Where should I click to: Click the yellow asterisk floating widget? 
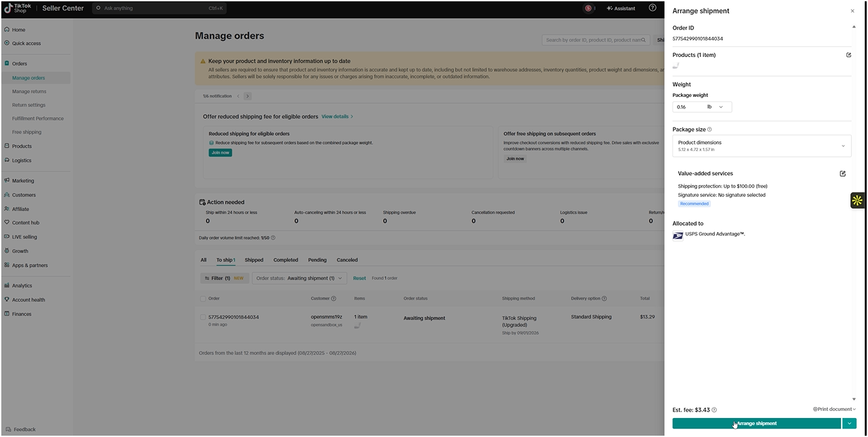[858, 201]
